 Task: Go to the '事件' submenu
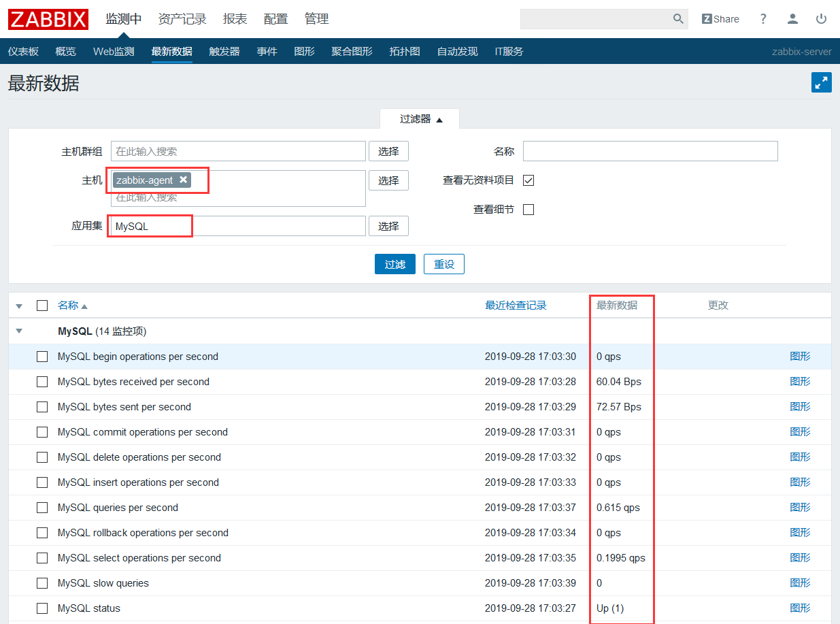coord(267,51)
